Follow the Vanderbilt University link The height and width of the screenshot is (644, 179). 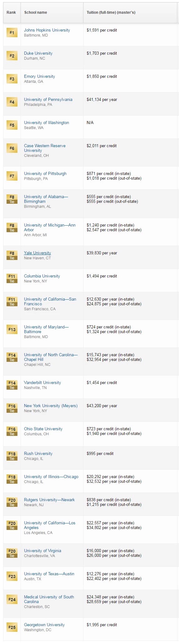[x=42, y=383]
